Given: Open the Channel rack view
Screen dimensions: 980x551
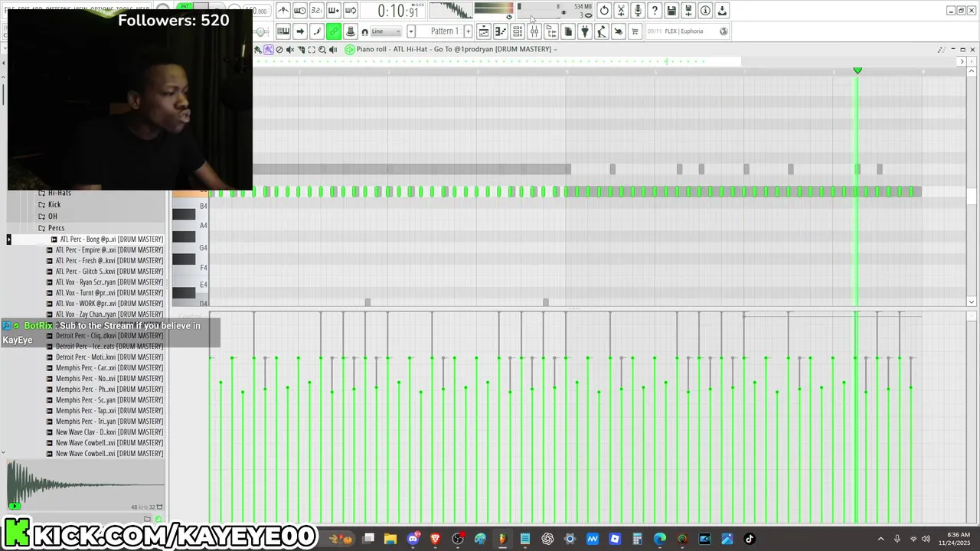Looking at the screenshot, I should click(518, 31).
